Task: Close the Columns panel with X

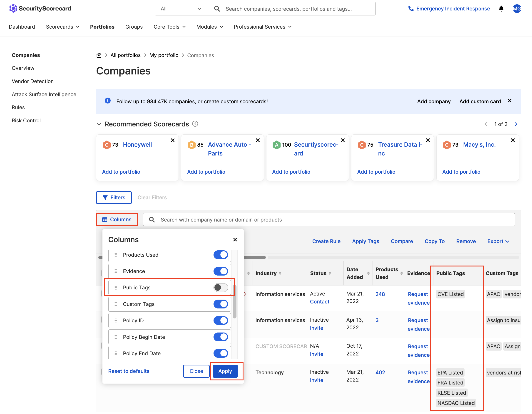Action: (x=235, y=239)
